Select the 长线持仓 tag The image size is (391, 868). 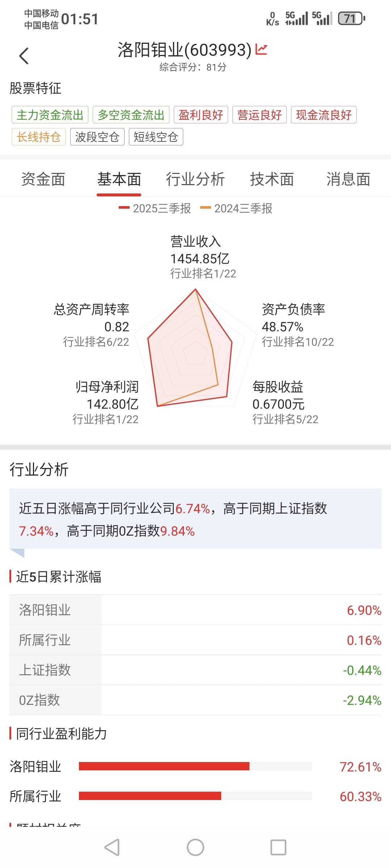click(x=39, y=137)
